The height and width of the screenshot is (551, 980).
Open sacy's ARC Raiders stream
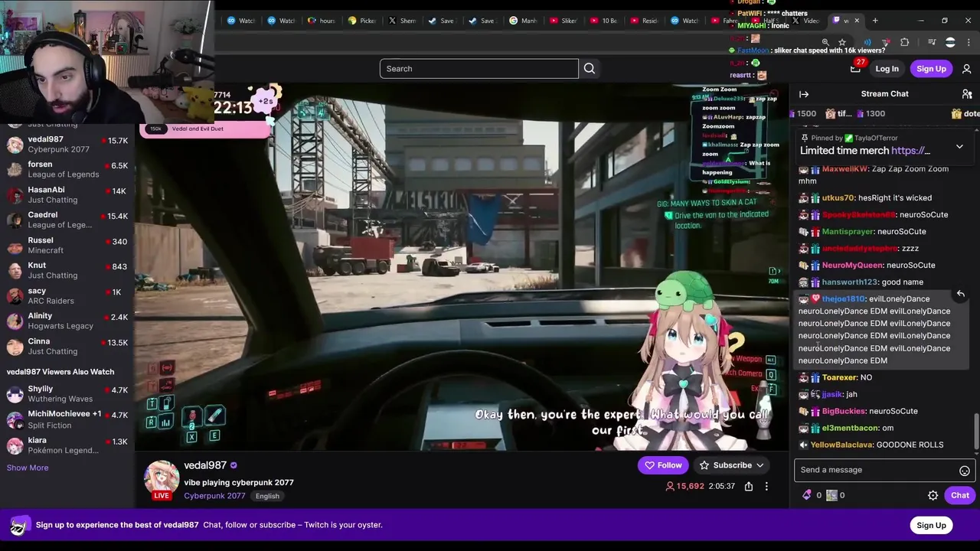click(67, 295)
